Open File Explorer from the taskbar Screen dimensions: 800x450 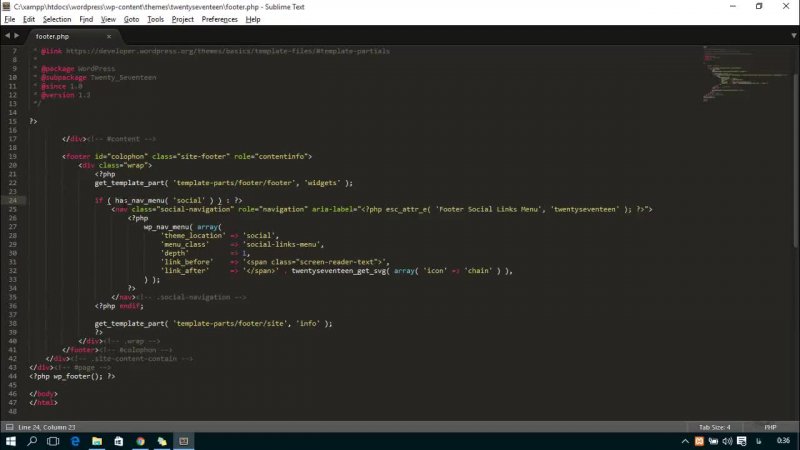click(97, 441)
